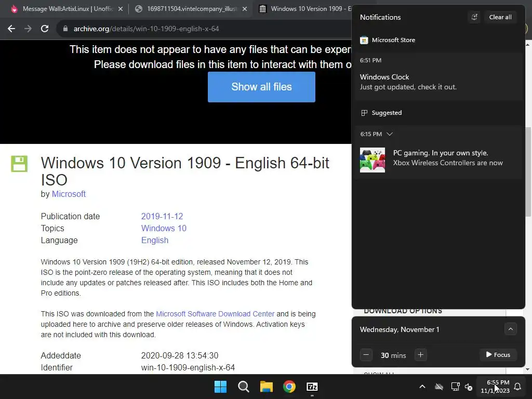Follow Microsoft Software Download Center link
The height and width of the screenshot is (399, 532).
tap(215, 314)
